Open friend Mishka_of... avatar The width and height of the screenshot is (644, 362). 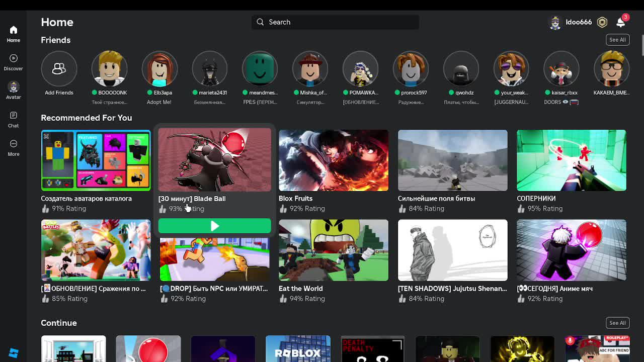point(310,68)
